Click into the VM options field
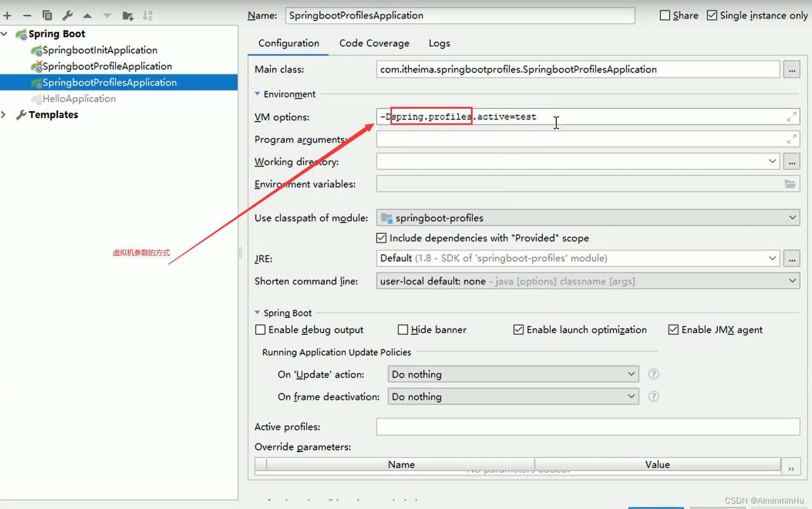Image resolution: width=812 pixels, height=509 pixels. pos(588,117)
